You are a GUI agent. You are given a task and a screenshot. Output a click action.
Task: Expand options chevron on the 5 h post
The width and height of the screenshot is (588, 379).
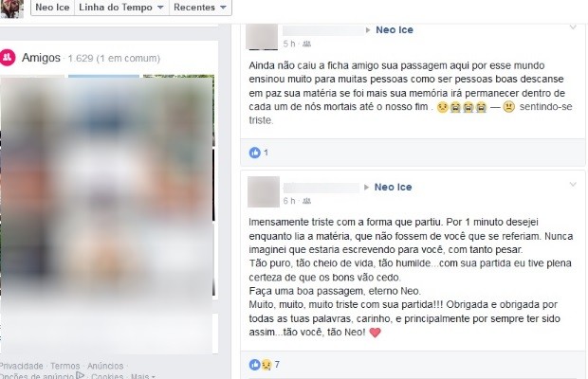click(x=573, y=27)
